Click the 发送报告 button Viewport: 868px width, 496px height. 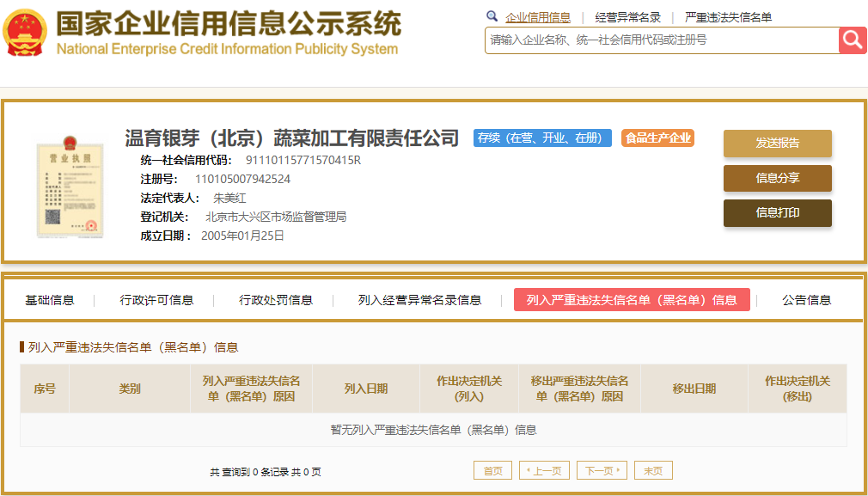point(777,144)
